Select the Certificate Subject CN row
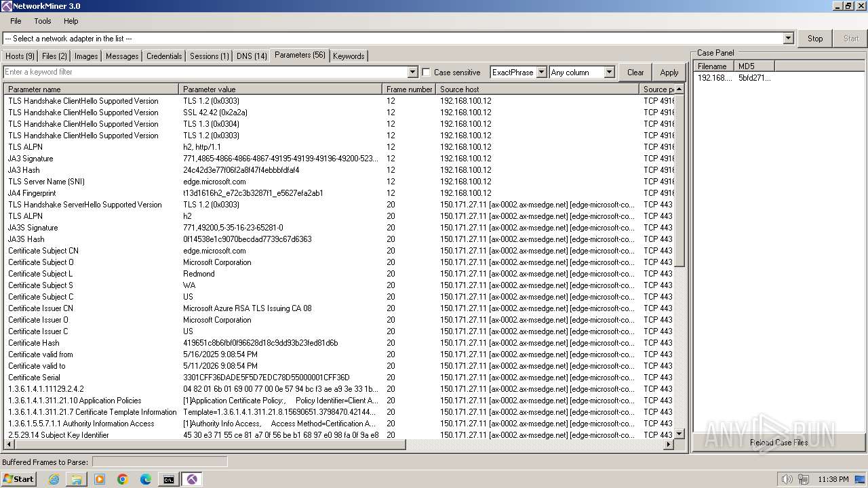The width and height of the screenshot is (868, 488). (339, 251)
